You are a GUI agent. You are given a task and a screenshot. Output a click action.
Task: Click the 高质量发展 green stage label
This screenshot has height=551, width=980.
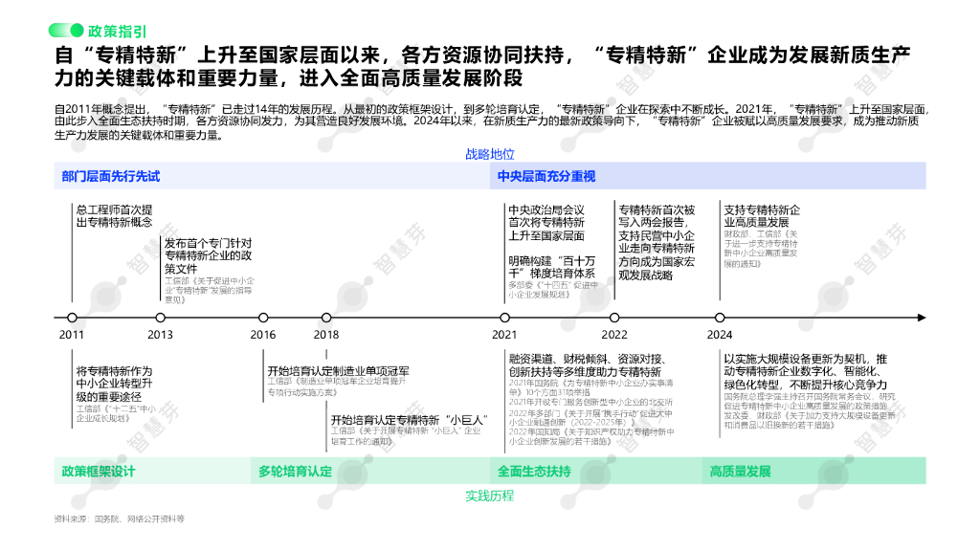pos(740,472)
